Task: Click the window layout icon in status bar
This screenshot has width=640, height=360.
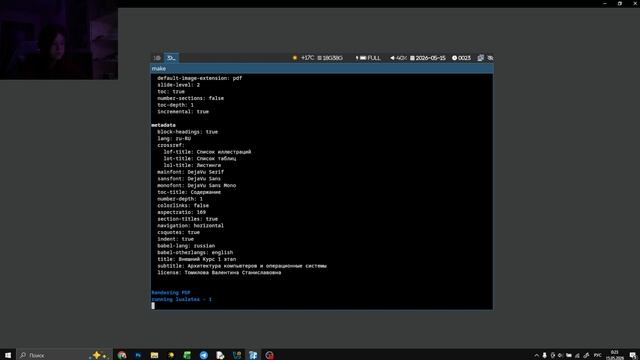Action: [x=480, y=58]
